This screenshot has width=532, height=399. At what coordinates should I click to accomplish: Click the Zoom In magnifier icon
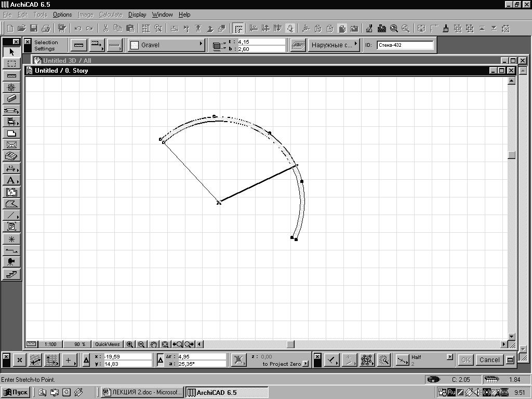[x=129, y=344]
